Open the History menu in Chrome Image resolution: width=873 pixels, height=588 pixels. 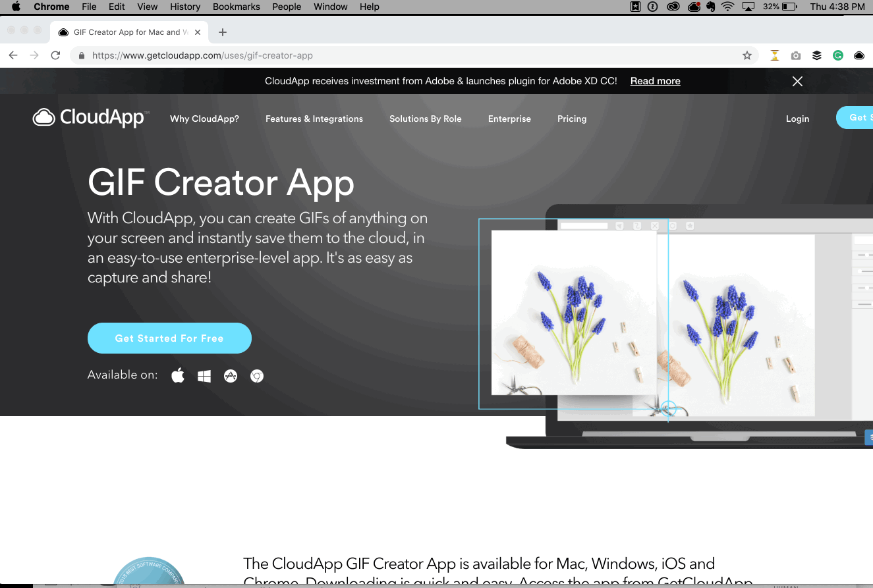tap(184, 7)
